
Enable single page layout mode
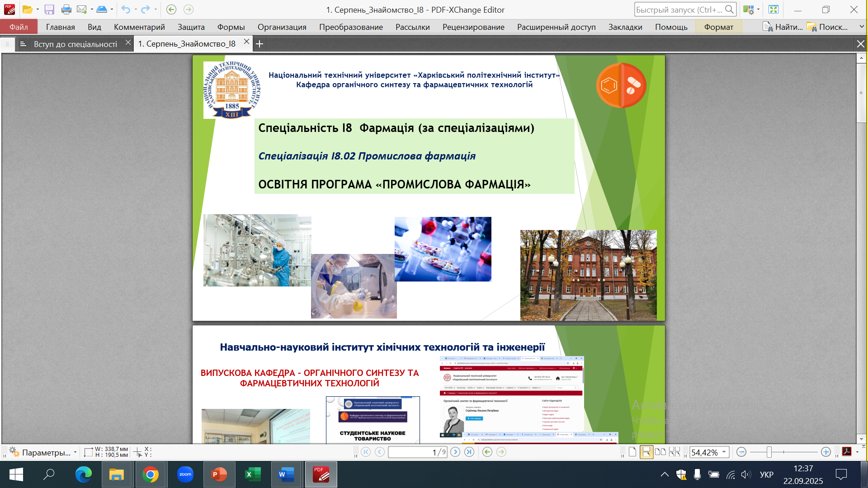point(632,452)
